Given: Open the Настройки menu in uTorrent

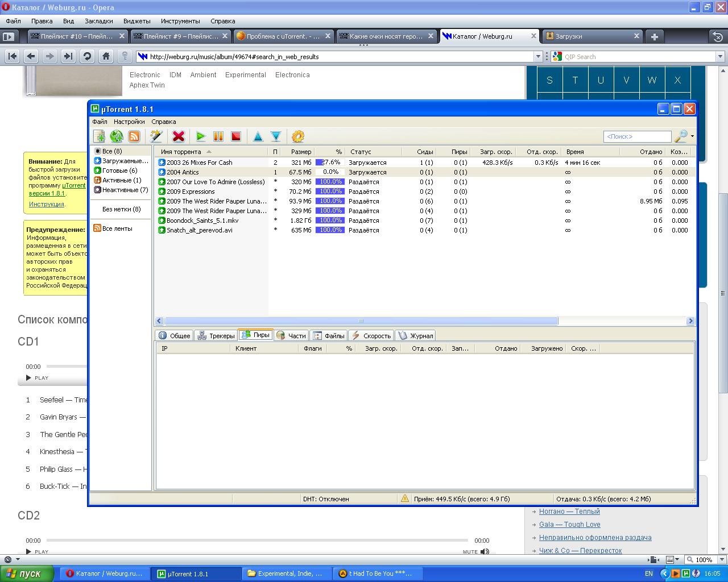Looking at the screenshot, I should tap(129, 122).
